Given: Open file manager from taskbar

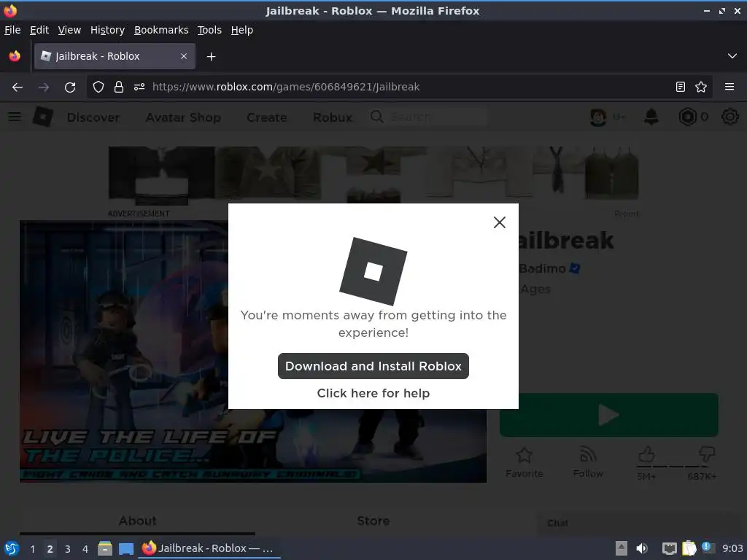Looking at the screenshot, I should click(x=105, y=548).
